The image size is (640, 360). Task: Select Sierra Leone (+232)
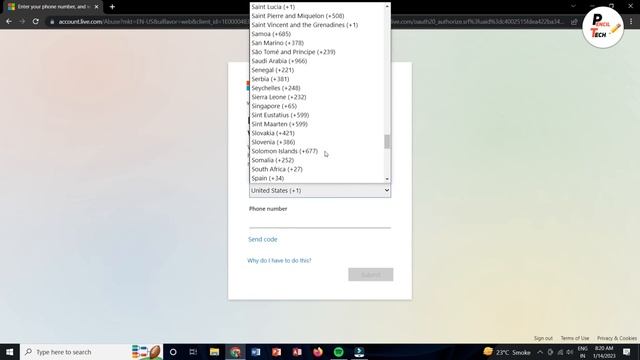coord(317,97)
